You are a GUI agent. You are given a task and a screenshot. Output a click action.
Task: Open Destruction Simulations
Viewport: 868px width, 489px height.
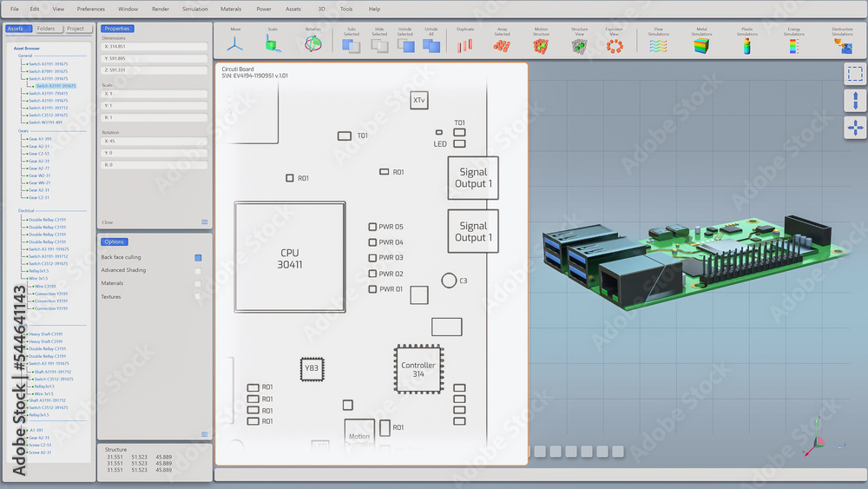[x=843, y=46]
